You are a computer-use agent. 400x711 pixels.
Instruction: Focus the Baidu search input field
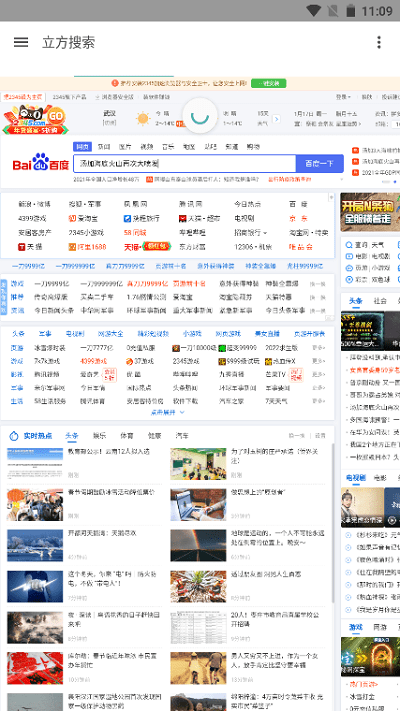pos(185,163)
